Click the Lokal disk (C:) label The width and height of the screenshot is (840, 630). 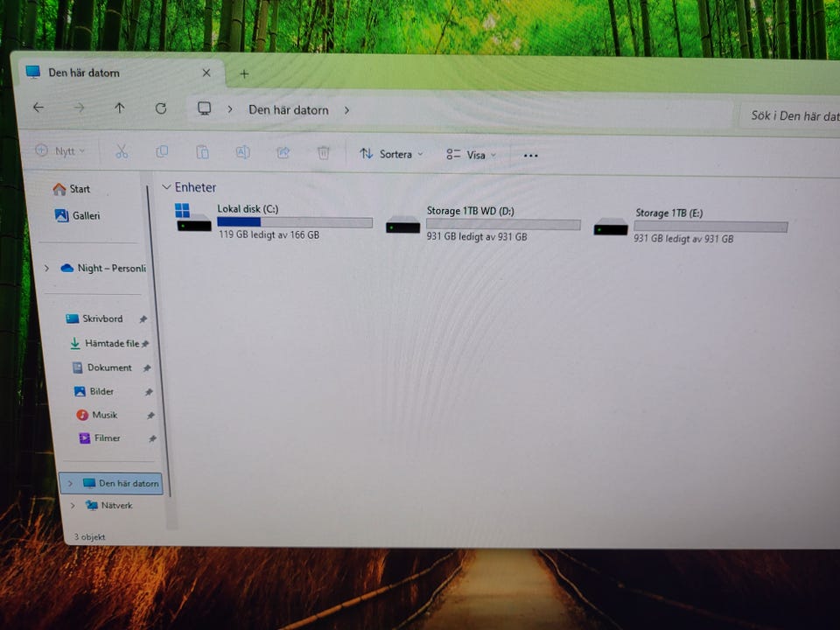(248, 209)
